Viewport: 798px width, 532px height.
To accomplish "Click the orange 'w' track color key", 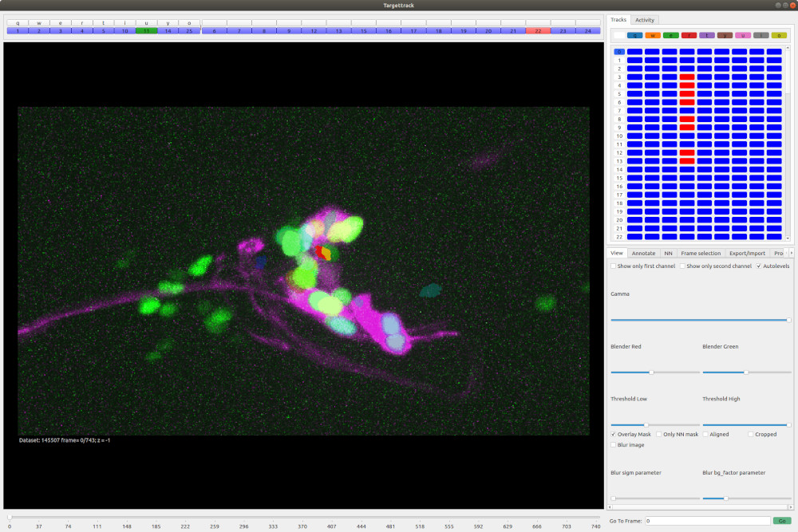I will point(653,35).
